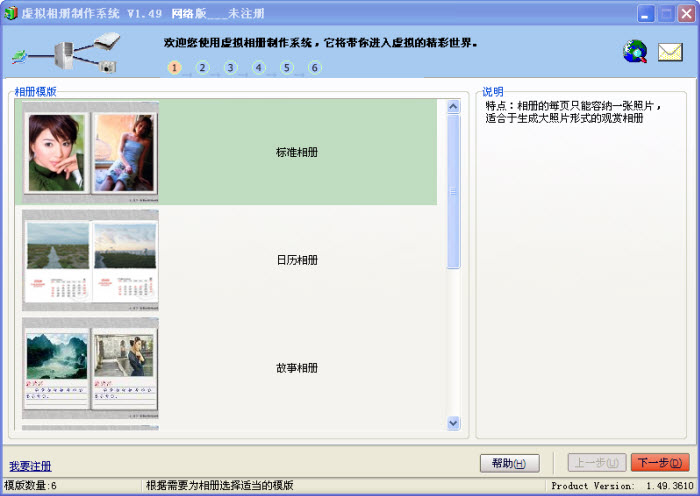Click the step 3 circle indicator
The height and width of the screenshot is (496, 700).
[x=230, y=68]
